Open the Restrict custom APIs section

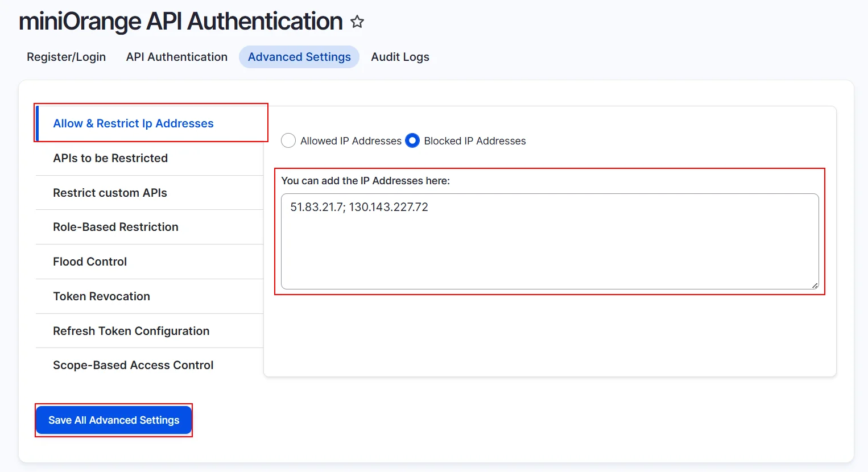coord(110,193)
